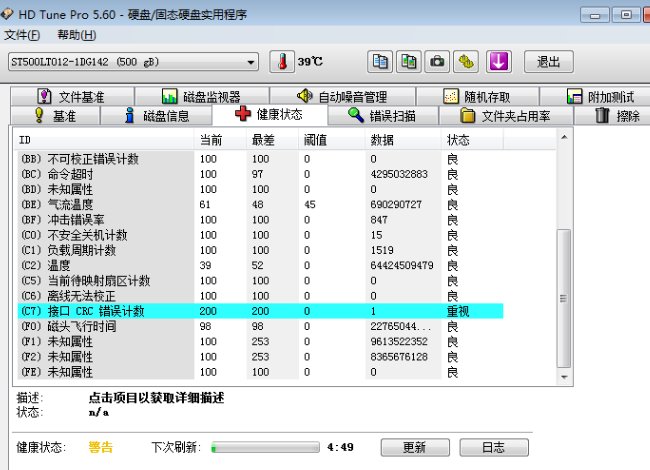Click the 39℃ temperature reading
Screen dimensions: 650x470
point(310,62)
